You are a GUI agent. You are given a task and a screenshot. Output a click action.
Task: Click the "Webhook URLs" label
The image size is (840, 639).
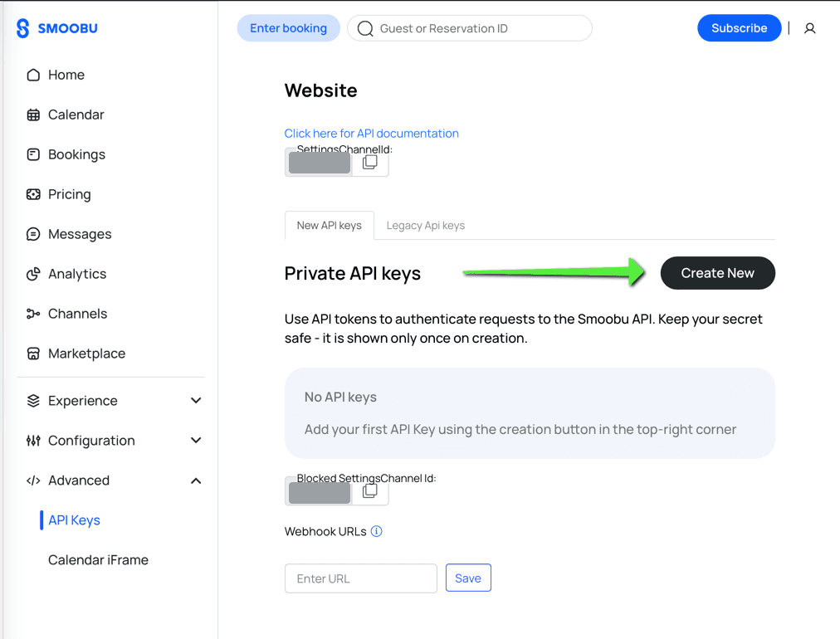(325, 531)
